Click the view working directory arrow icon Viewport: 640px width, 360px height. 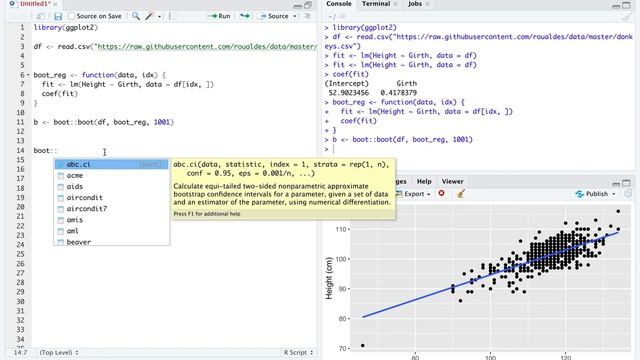(x=342, y=16)
